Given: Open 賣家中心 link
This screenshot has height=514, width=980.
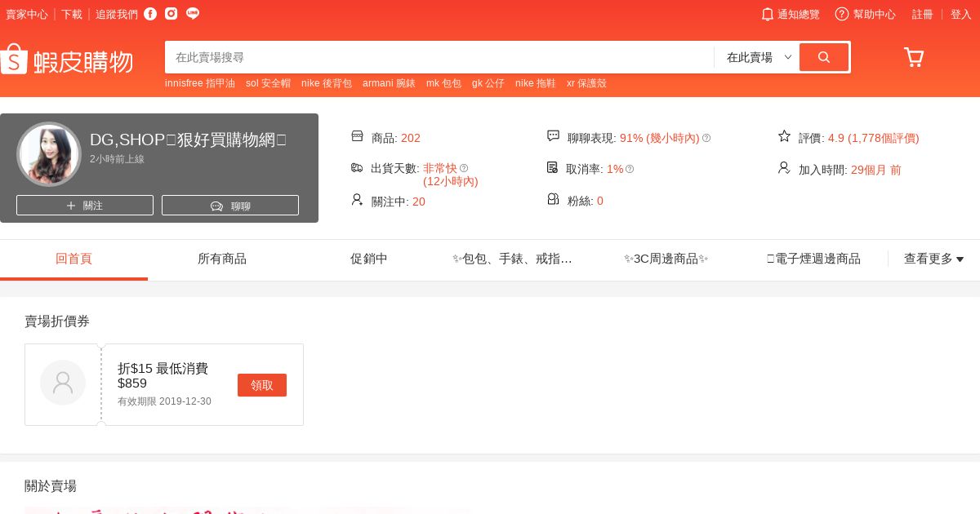Looking at the screenshot, I should [27, 14].
